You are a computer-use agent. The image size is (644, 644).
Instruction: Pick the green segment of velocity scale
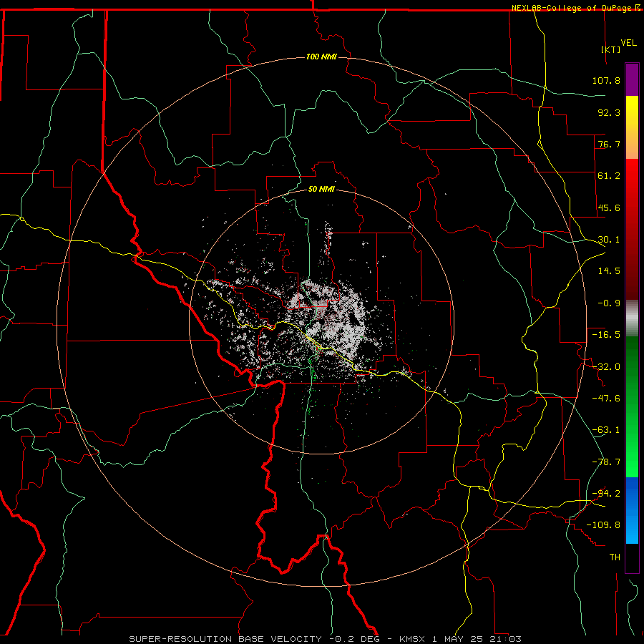click(632, 406)
